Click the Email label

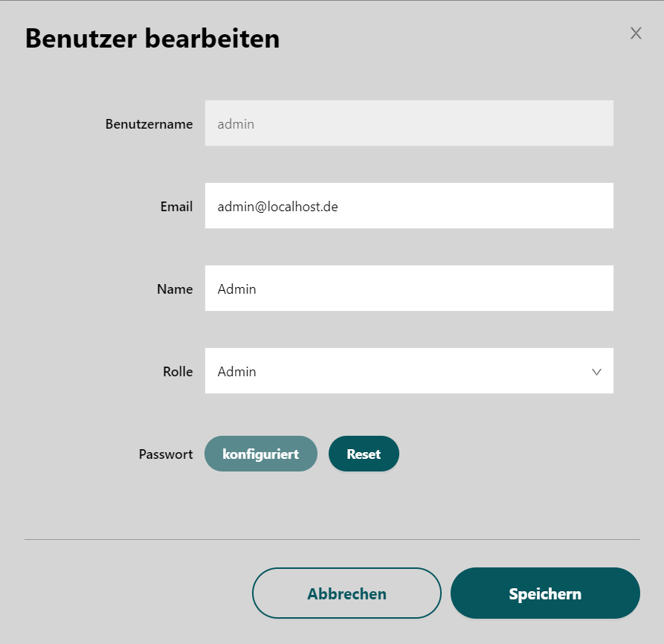[x=176, y=207]
